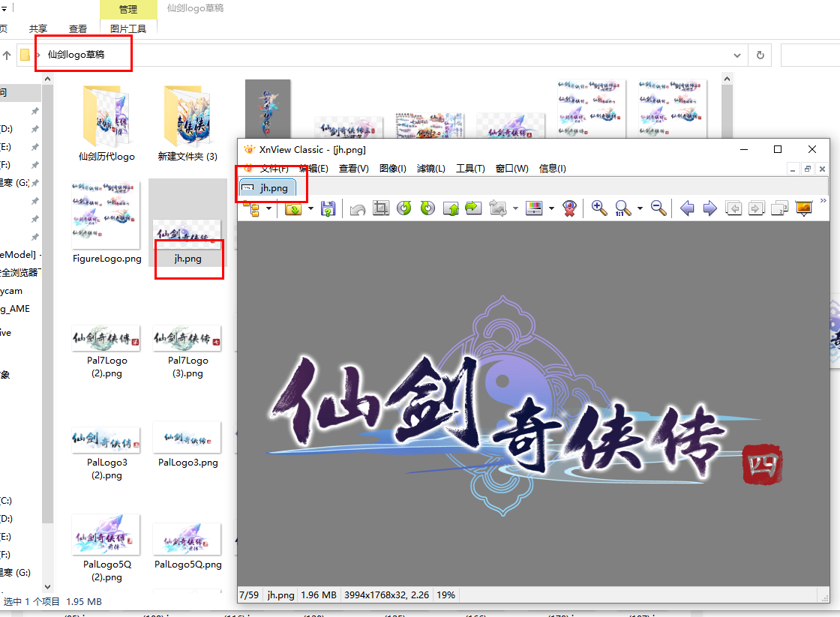Expand the zoom options dropdown arrow
This screenshot has height=617, width=840.
click(x=640, y=208)
